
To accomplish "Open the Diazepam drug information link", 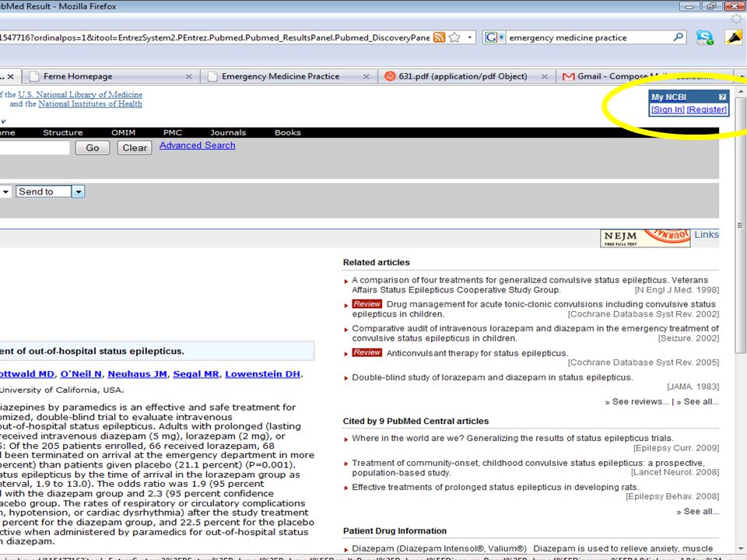I will point(439,548).
